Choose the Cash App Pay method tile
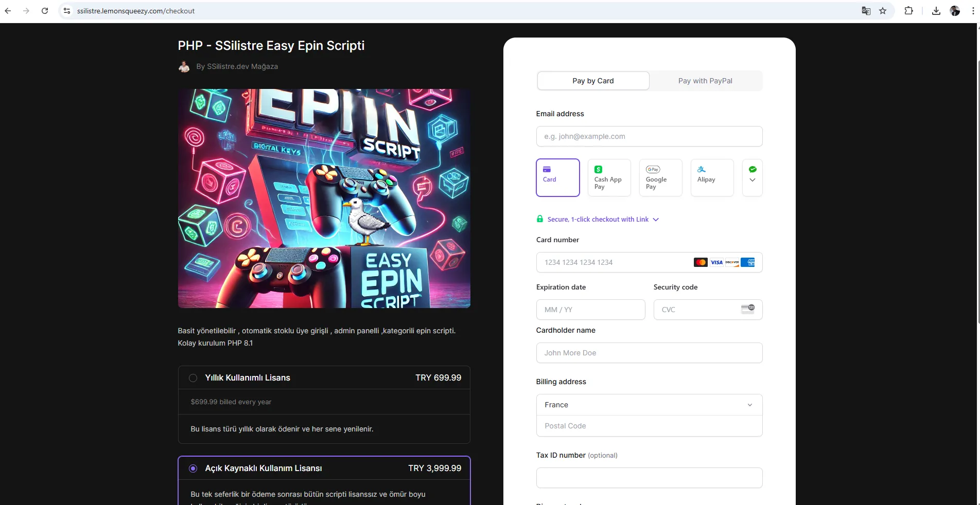The height and width of the screenshot is (505, 980). 609,177
